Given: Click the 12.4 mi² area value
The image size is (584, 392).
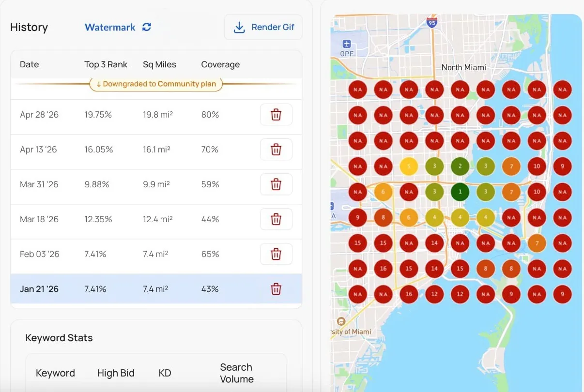Looking at the screenshot, I should pyautogui.click(x=158, y=219).
